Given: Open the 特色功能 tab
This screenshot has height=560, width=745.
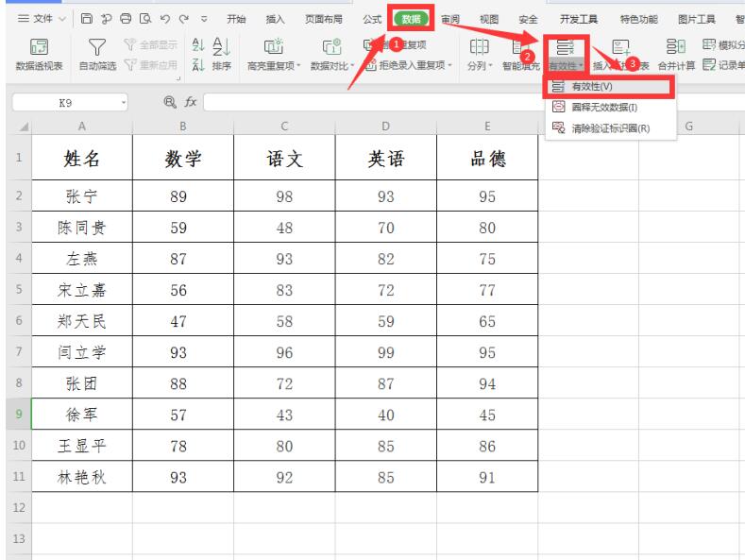Looking at the screenshot, I should click(x=639, y=19).
